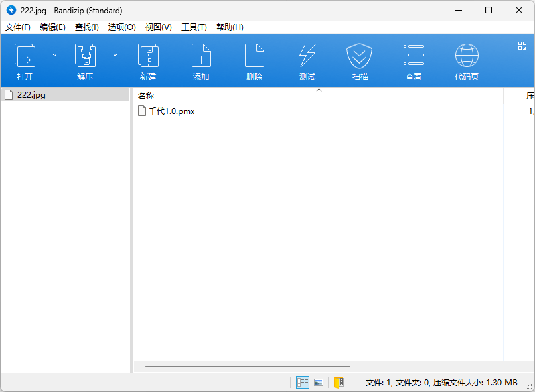The height and width of the screenshot is (392, 535).
Task: Switch to details list view in status bar
Action: point(303,383)
